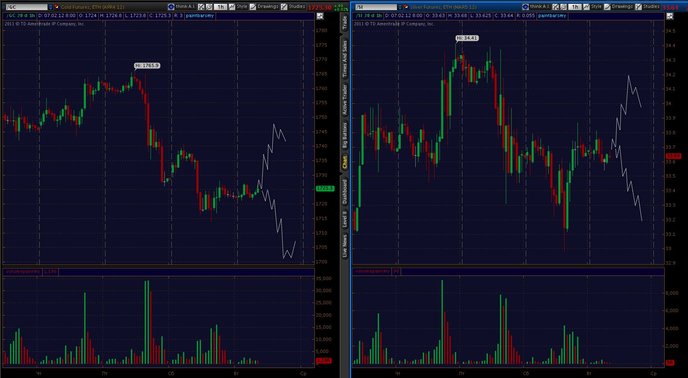Viewport: 688px width, 378px height.
Task: Click the /GC symbol input field
Action: (25, 7)
